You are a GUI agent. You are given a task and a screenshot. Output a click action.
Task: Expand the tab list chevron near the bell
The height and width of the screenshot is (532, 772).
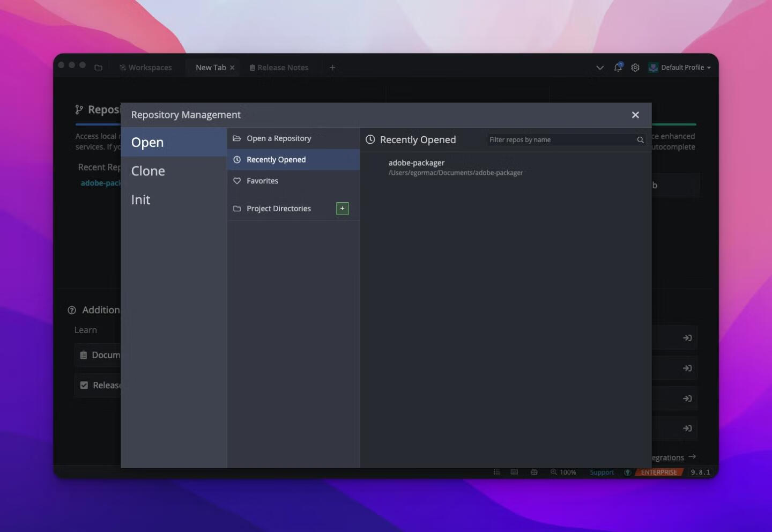tap(600, 68)
